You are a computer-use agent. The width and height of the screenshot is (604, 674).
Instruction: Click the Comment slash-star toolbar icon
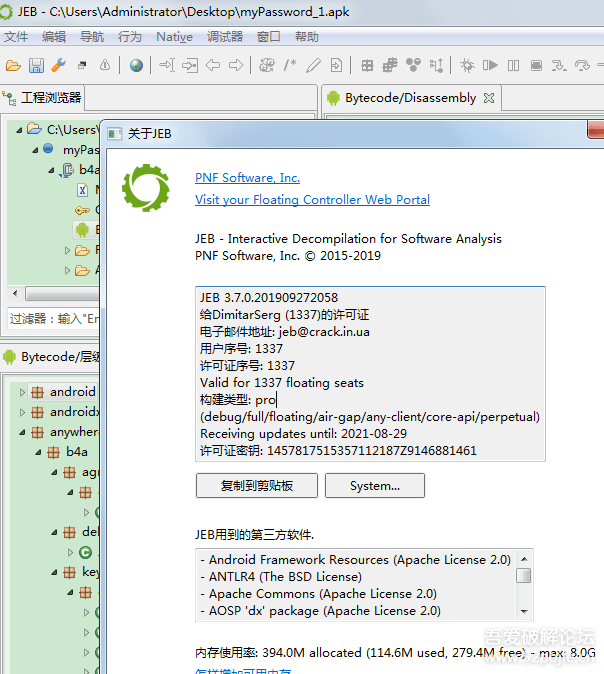tap(290, 65)
